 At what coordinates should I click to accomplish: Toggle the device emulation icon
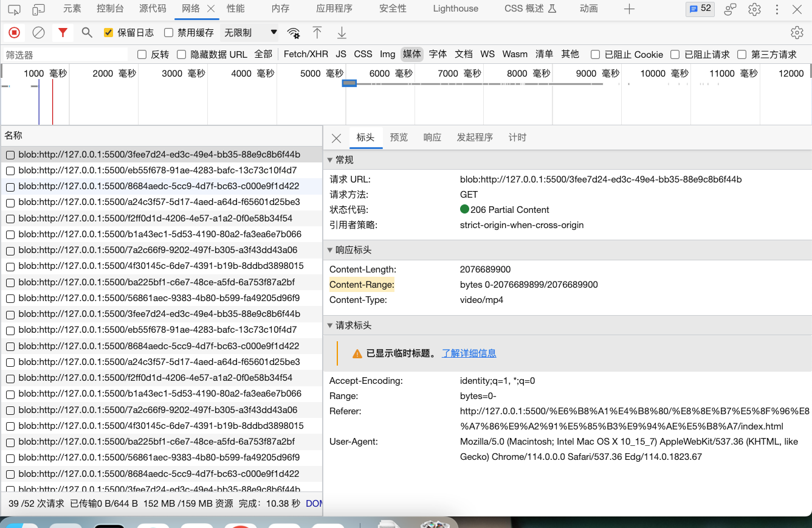point(38,9)
